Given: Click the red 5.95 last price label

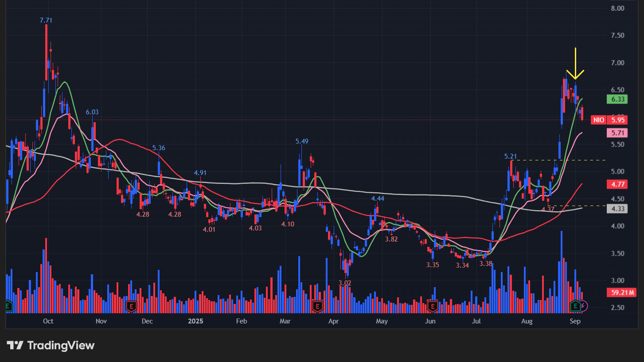Looking at the screenshot, I should coord(618,120).
